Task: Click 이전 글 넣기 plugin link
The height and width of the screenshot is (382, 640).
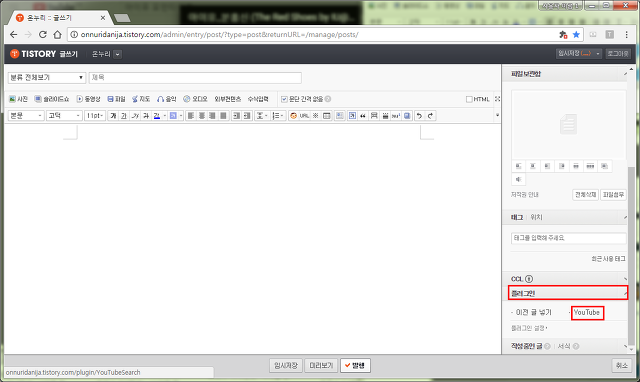Action: tap(534, 313)
